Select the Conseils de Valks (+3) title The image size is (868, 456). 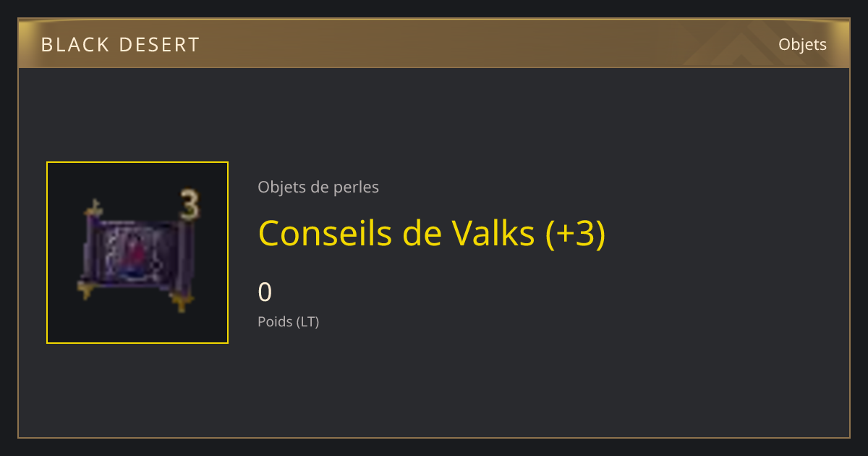click(432, 233)
